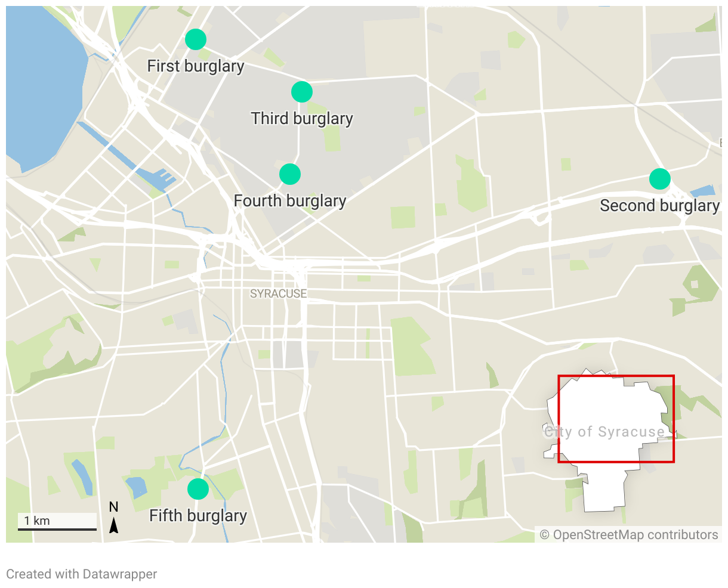Click the Second burglary marker dot
The height and width of the screenshot is (588, 728).
[660, 179]
